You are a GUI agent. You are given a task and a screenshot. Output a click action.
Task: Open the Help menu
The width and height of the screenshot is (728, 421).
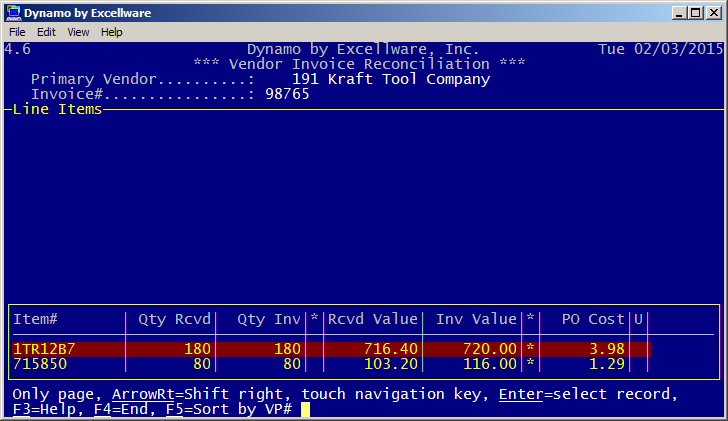tap(111, 32)
